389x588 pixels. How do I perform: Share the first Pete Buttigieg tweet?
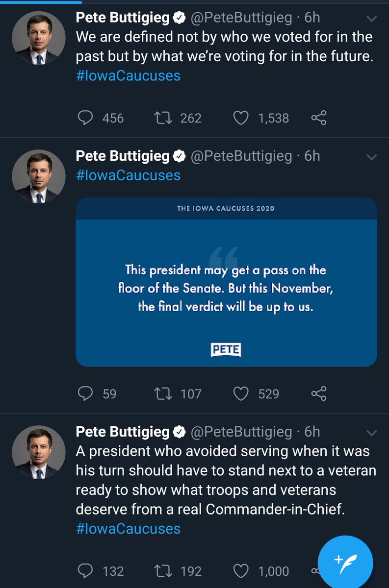pyautogui.click(x=319, y=118)
